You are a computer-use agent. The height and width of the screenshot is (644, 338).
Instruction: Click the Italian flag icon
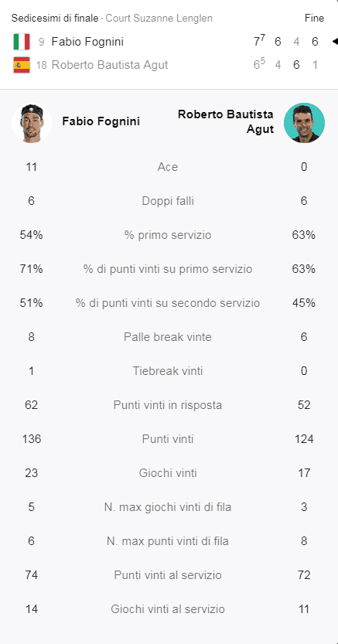point(22,42)
